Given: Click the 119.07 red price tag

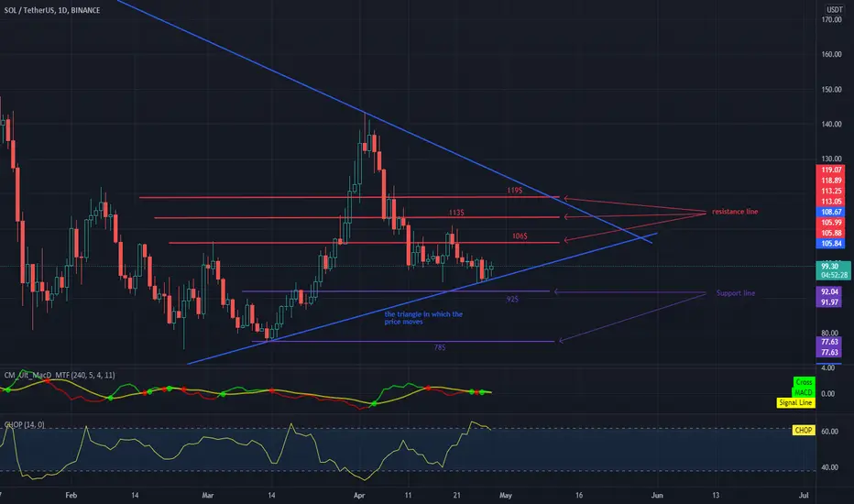Looking at the screenshot, I should [x=831, y=170].
